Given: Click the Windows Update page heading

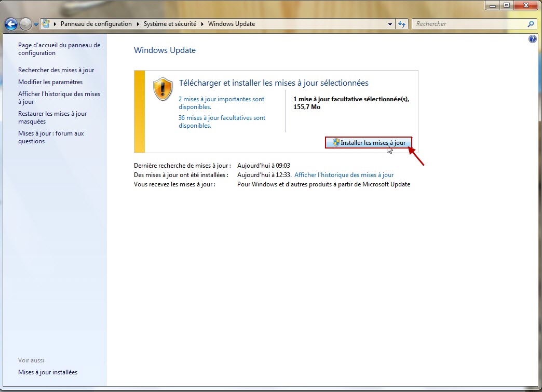Looking at the screenshot, I should 165,50.
